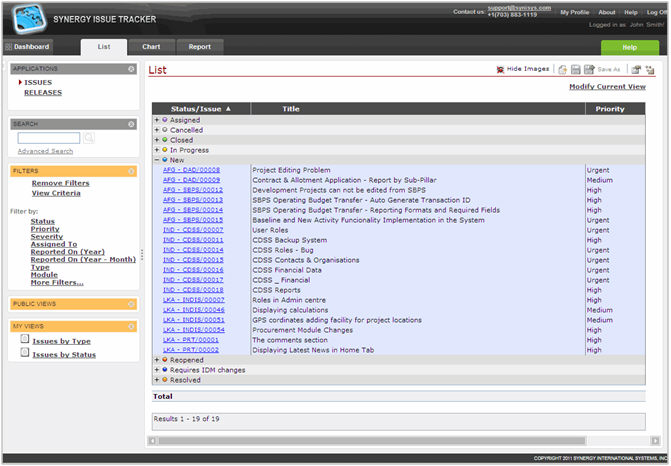This screenshot has height=466, width=671.
Task: Click the green Help button
Action: pyautogui.click(x=629, y=47)
